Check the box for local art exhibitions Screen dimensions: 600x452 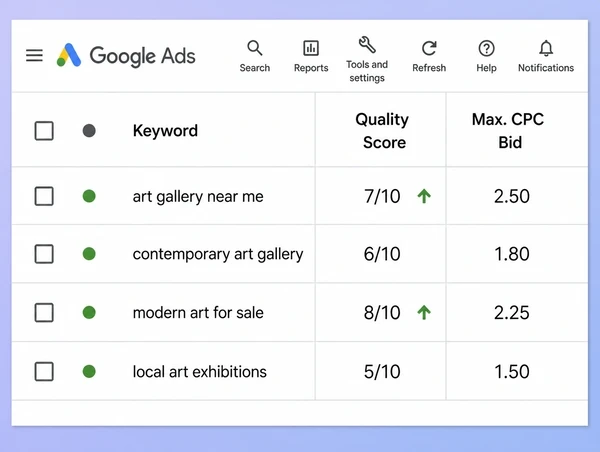click(44, 372)
